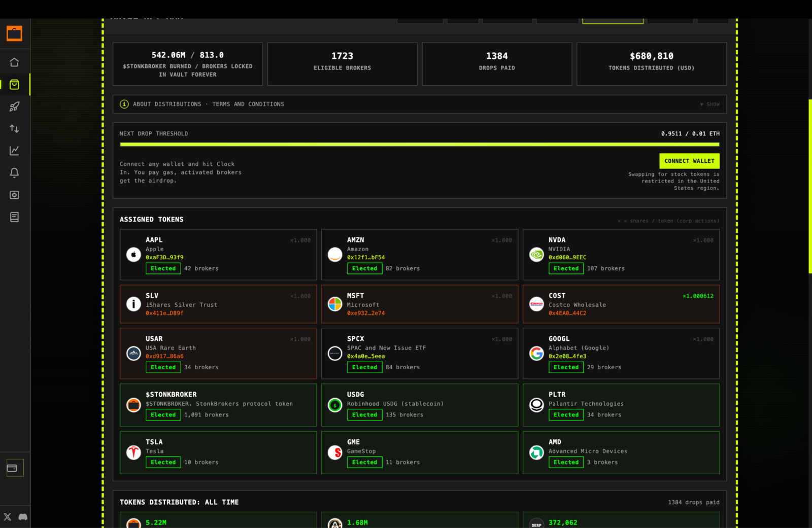Go to Home via the sidebar house icon
The image size is (812, 528).
14,62
